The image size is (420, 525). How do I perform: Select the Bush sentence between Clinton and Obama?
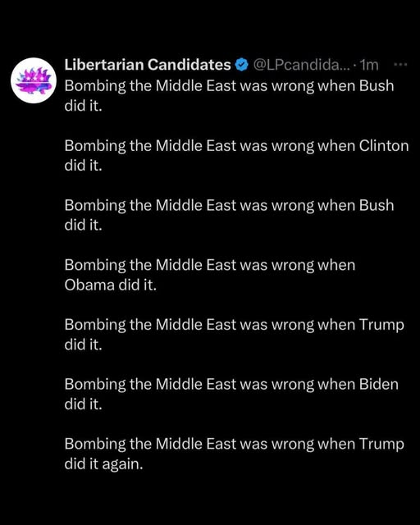[x=229, y=215]
